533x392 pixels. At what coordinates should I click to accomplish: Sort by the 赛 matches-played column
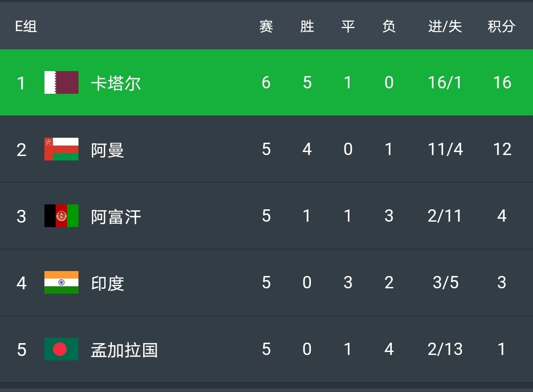point(266,27)
